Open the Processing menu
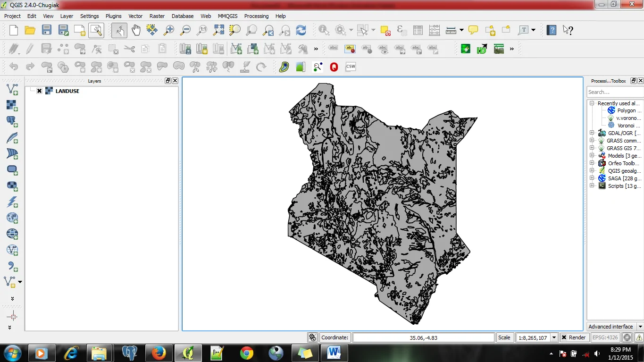Screen dimensions: 644x362 (x=256, y=16)
